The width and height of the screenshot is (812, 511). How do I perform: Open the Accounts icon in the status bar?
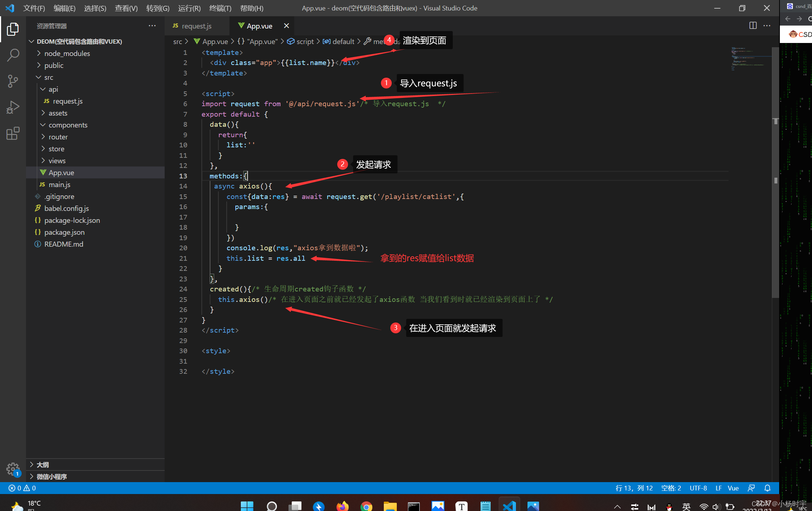tap(751, 488)
